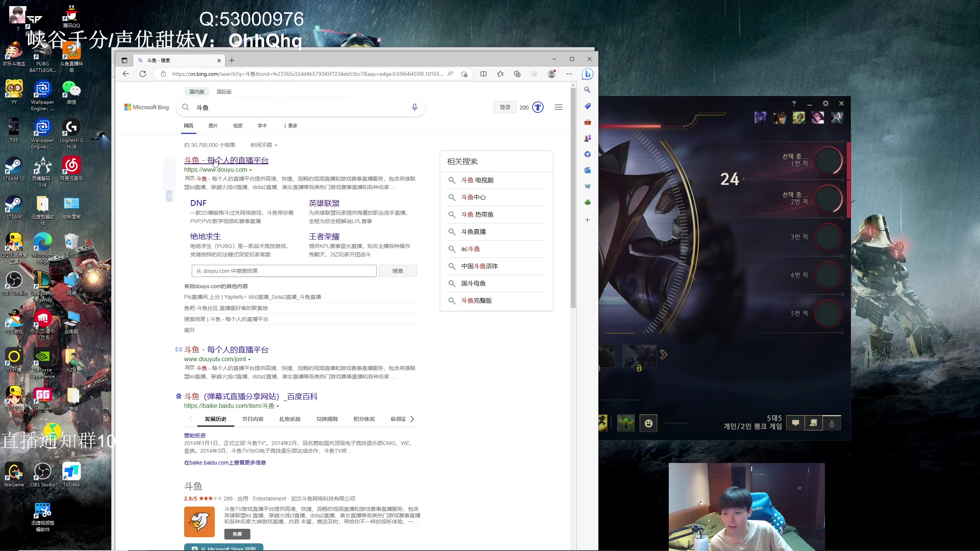Select the 国内版 Bing version toggle
980x551 pixels.
click(197, 92)
